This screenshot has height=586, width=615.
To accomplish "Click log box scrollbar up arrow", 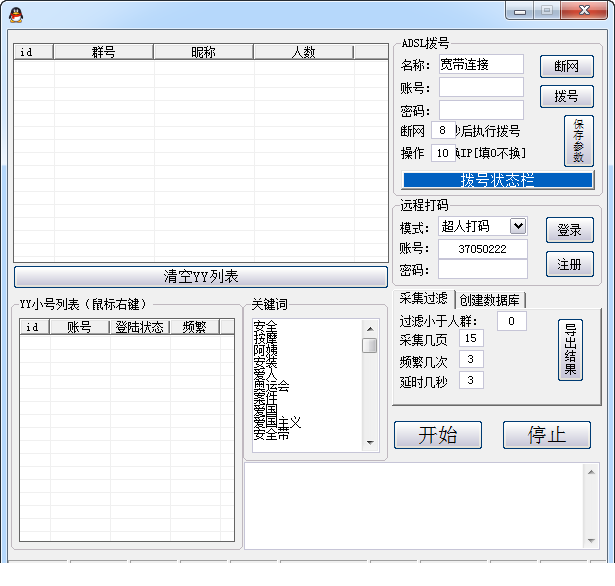I will click(591, 472).
